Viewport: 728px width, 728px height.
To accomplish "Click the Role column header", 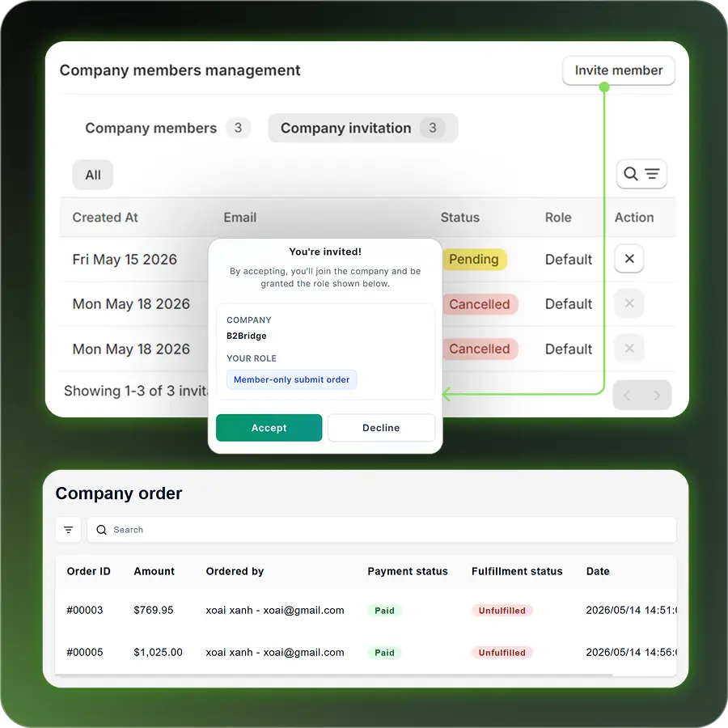I will pos(558,218).
